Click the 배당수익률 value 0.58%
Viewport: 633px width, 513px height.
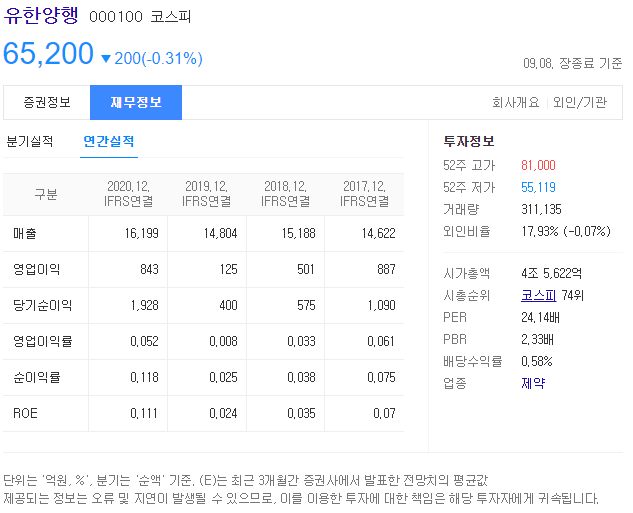point(537,361)
